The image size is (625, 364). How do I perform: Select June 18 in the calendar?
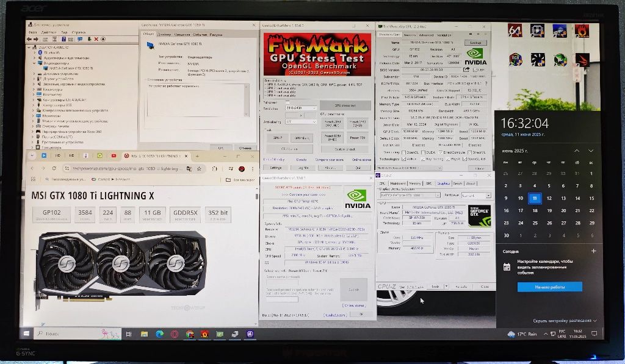535,210
